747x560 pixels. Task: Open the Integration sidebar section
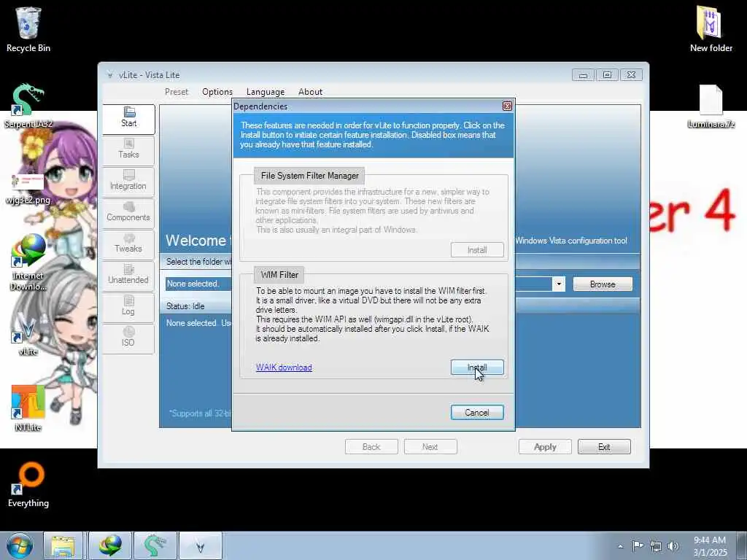point(128,182)
